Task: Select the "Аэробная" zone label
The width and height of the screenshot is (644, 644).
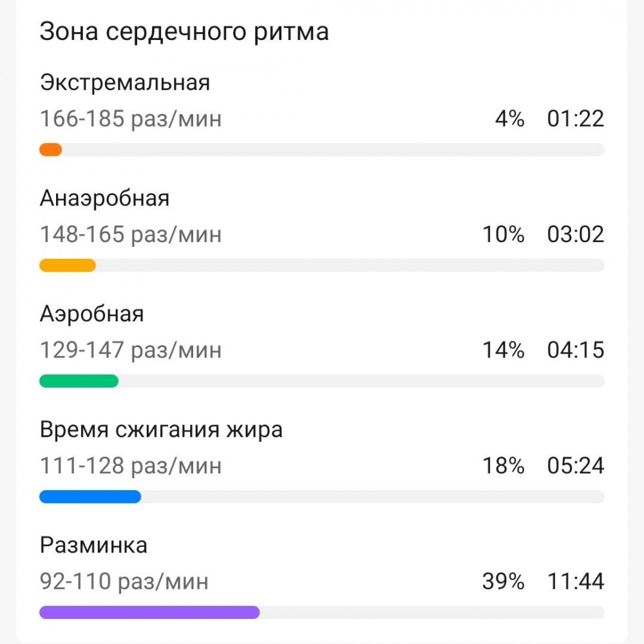Action: click(92, 314)
